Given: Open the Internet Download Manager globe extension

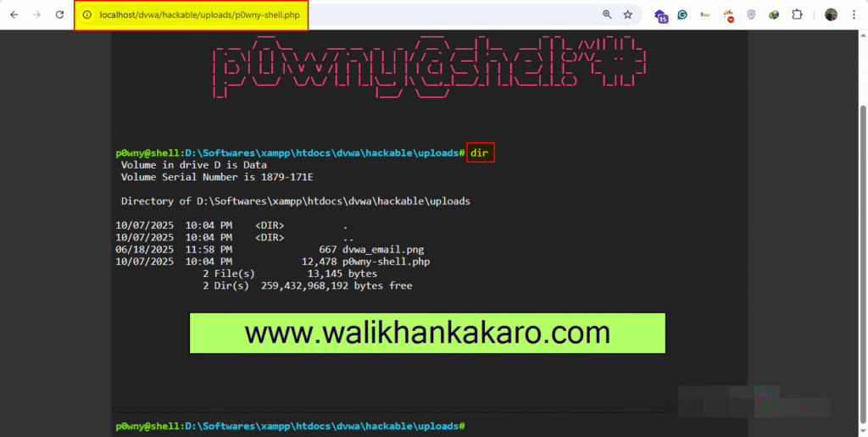Looking at the screenshot, I should (774, 14).
